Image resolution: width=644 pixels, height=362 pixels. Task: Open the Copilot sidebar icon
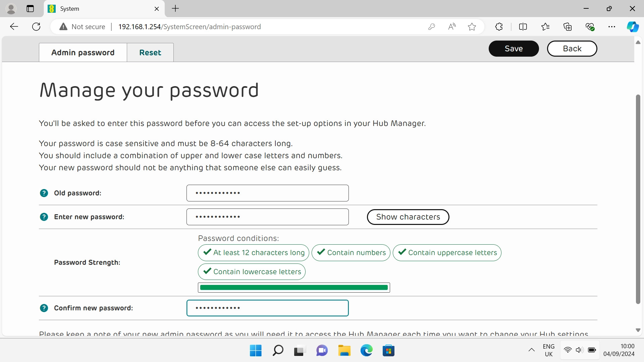633,27
